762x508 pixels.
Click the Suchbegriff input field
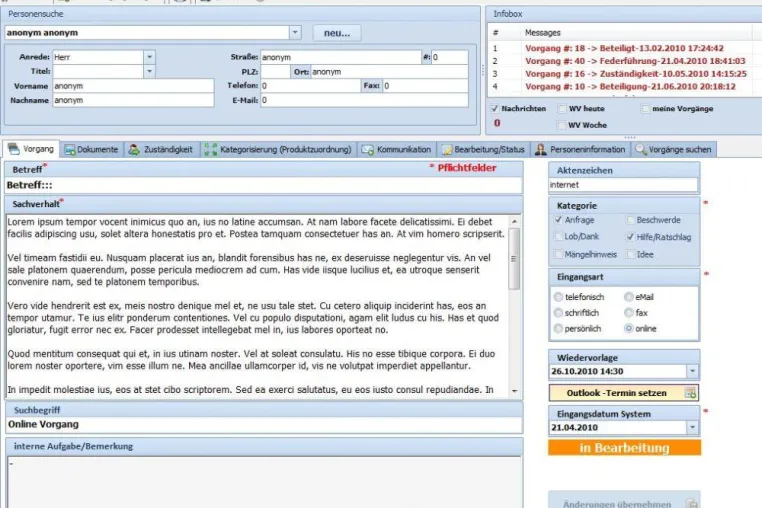(x=264, y=424)
